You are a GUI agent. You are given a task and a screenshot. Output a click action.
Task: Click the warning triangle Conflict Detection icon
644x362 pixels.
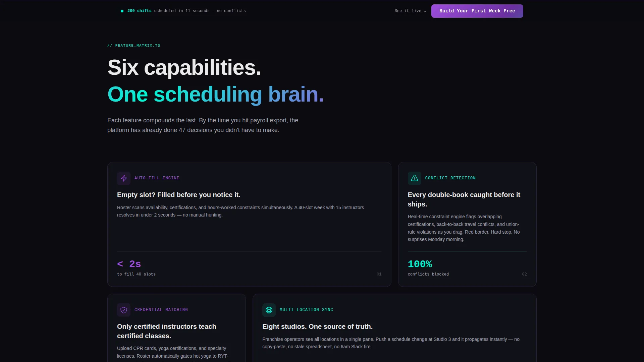point(415,178)
